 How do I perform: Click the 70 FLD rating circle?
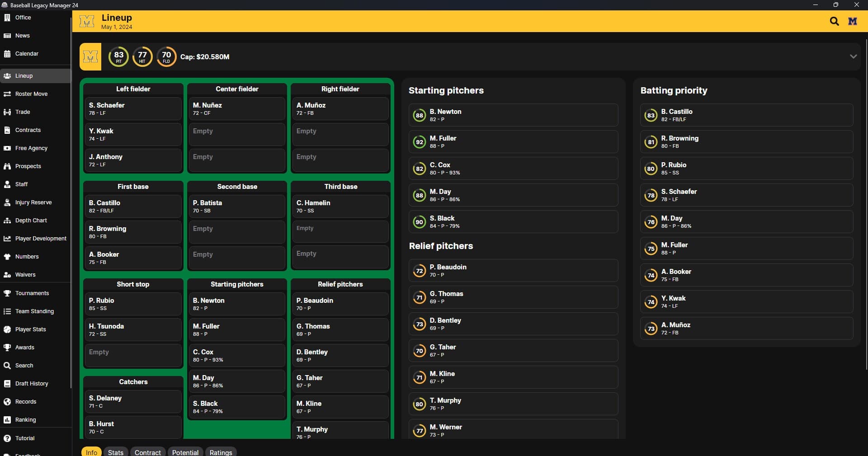coord(166,57)
